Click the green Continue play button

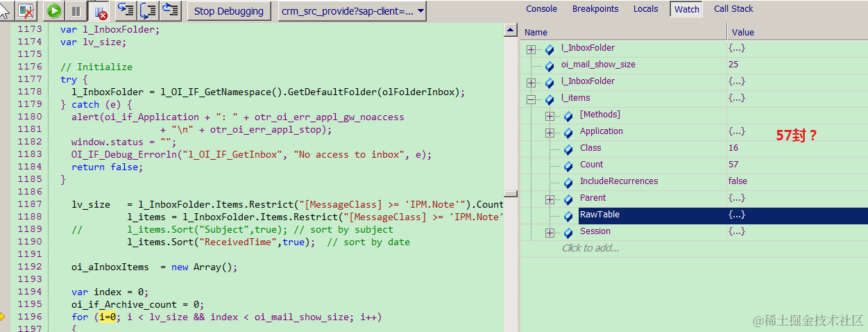pyautogui.click(x=54, y=11)
